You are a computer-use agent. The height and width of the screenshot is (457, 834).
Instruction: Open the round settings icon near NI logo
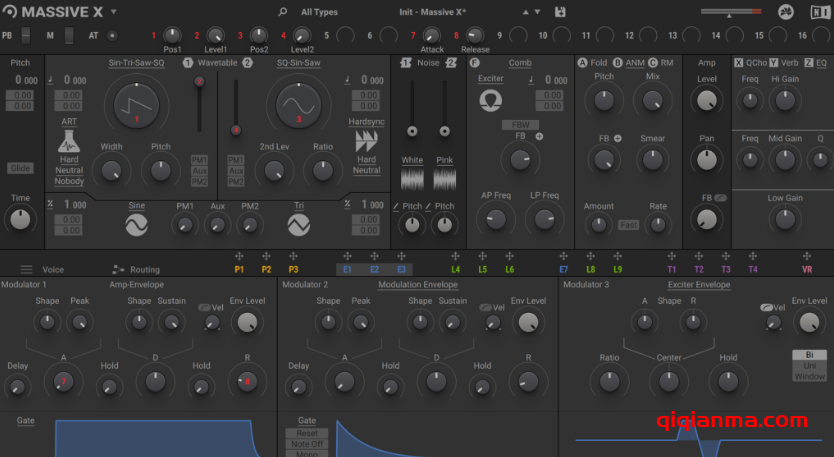click(786, 12)
